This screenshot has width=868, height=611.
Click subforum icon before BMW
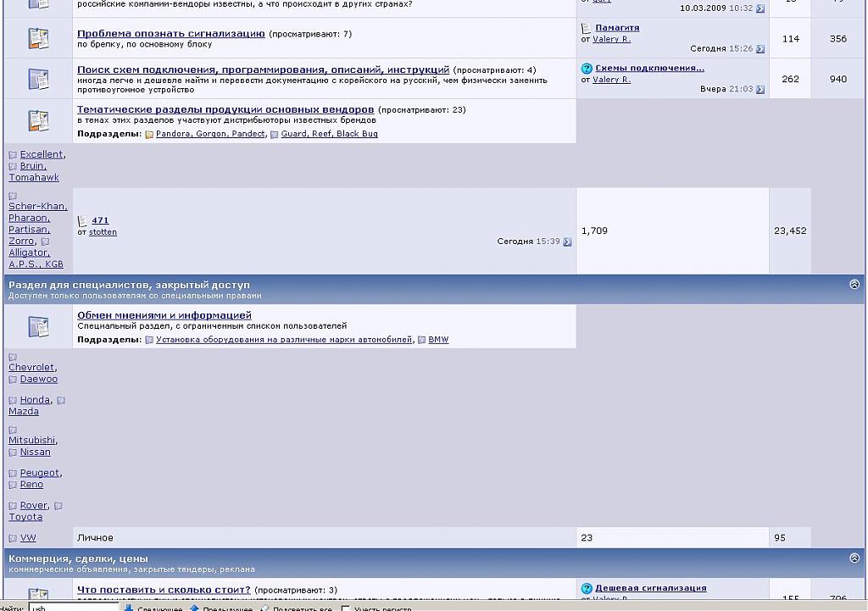click(421, 340)
